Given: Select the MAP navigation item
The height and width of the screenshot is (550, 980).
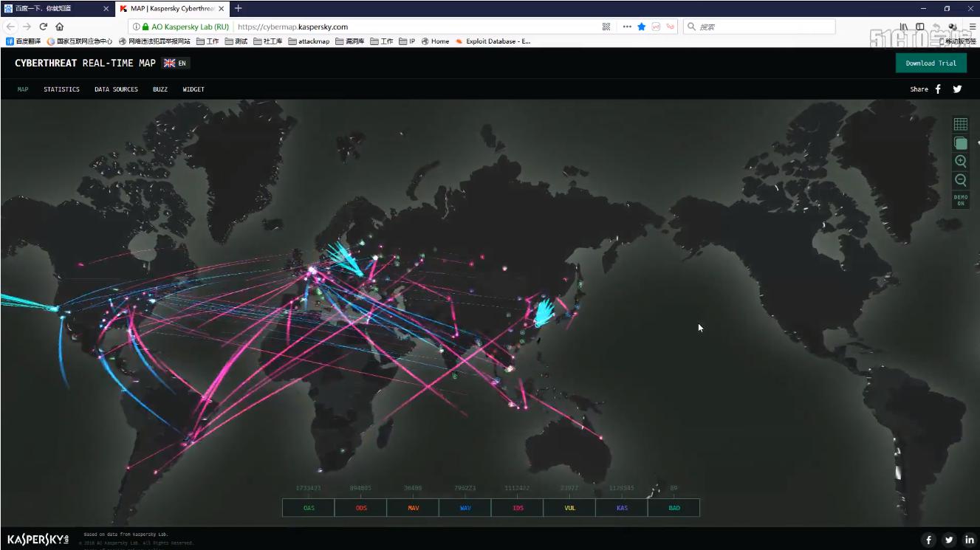Looking at the screenshot, I should click(x=23, y=89).
